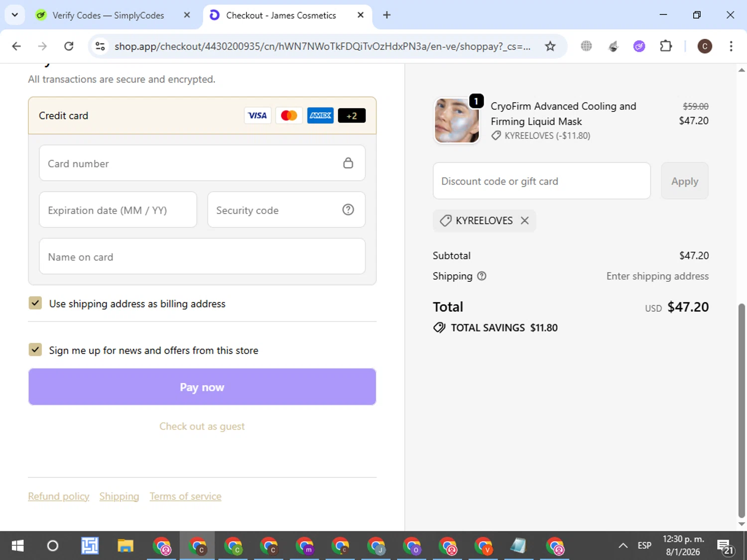Click Enter shipping address text
Image resolution: width=747 pixels, height=560 pixels.
click(657, 276)
